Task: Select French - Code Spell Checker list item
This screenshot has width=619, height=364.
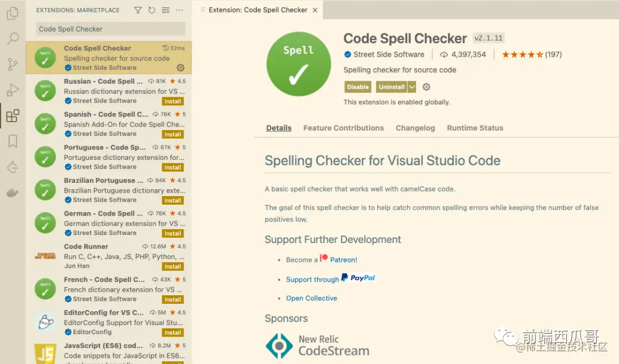Action: click(109, 289)
